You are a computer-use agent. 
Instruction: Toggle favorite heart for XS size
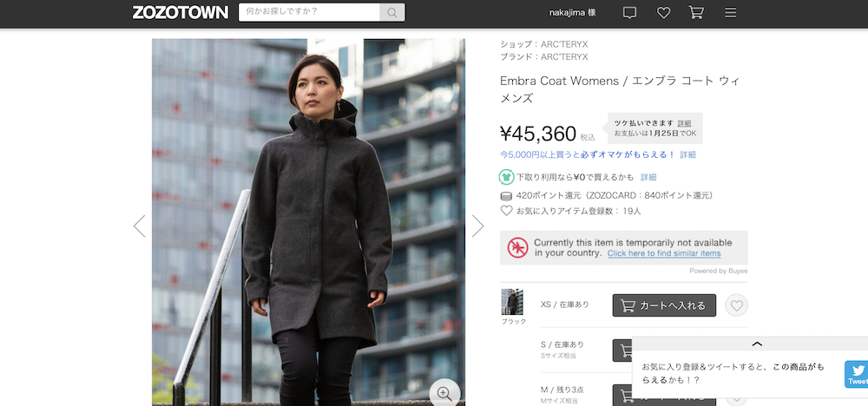(x=736, y=305)
